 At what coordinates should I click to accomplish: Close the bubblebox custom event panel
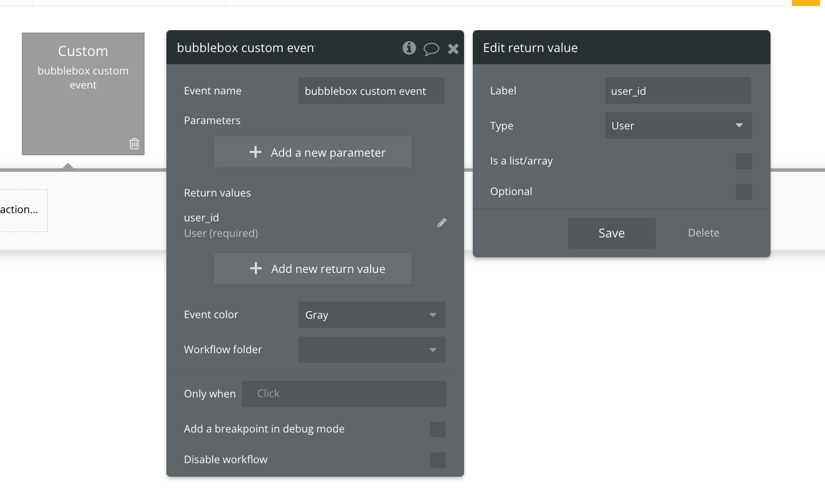coord(453,49)
